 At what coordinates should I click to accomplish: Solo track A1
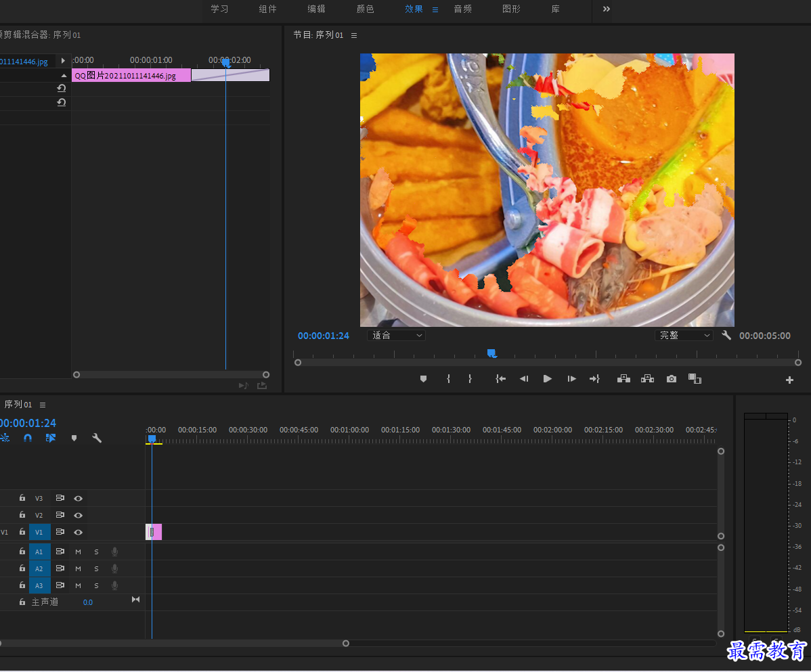point(96,552)
